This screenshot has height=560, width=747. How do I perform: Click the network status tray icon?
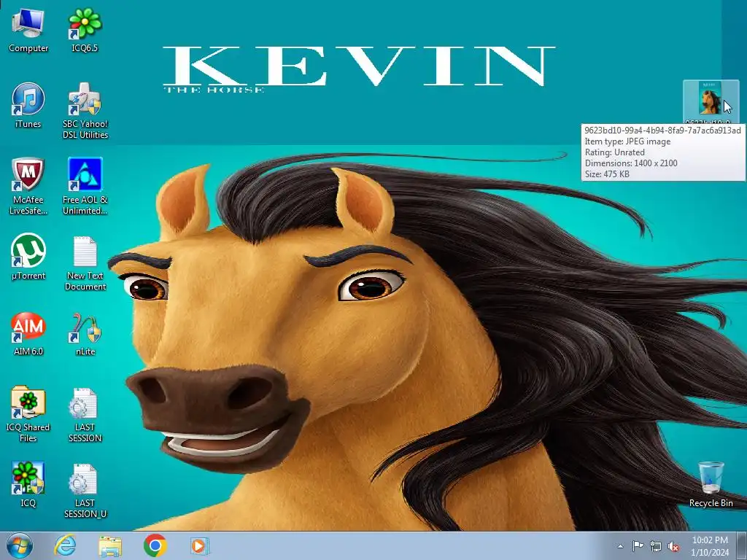(x=656, y=546)
